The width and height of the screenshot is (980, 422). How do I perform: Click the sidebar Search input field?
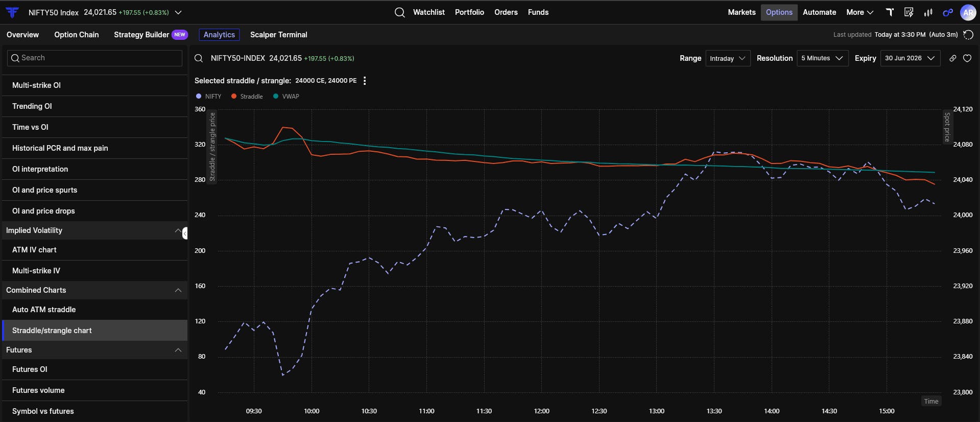[x=94, y=58]
